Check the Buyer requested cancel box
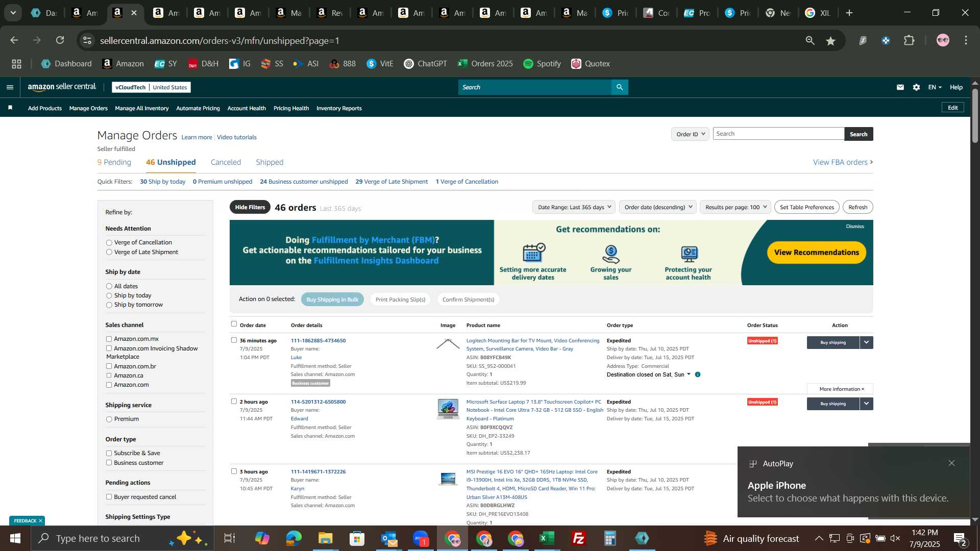 (109, 497)
